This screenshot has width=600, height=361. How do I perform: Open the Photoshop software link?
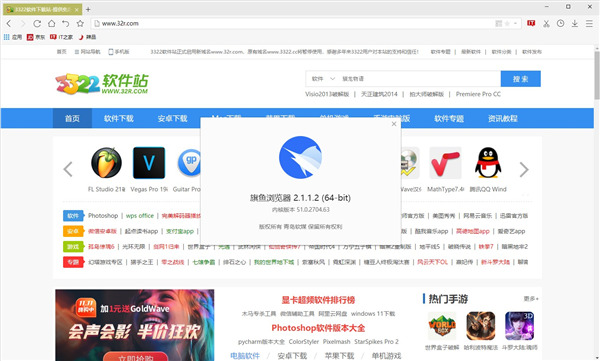coord(103,216)
